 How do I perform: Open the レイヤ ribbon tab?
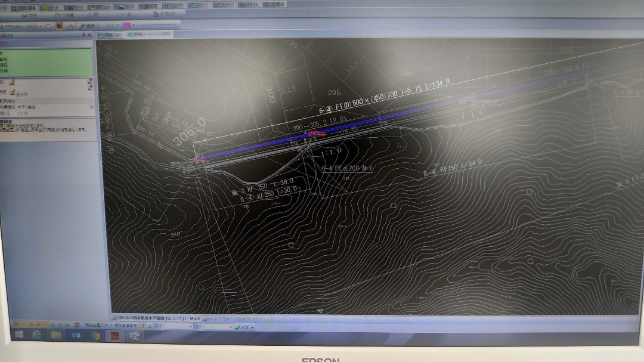(175, 6)
